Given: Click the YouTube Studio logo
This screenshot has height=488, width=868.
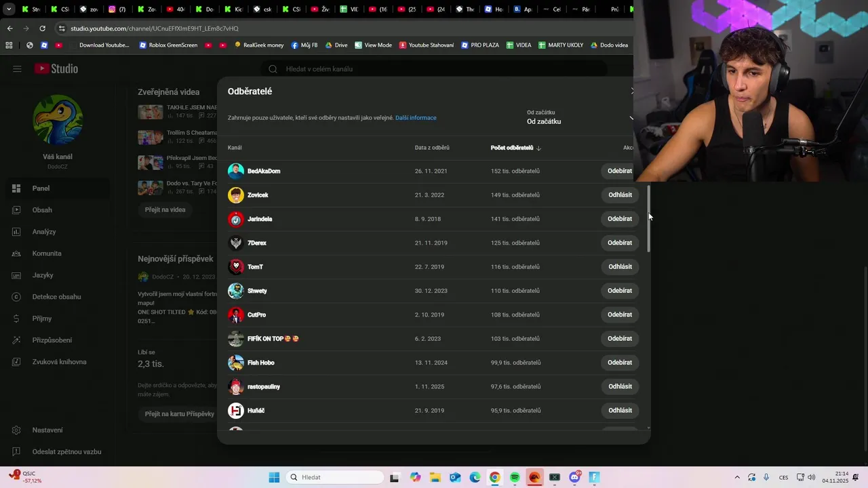Looking at the screenshot, I should pos(56,69).
